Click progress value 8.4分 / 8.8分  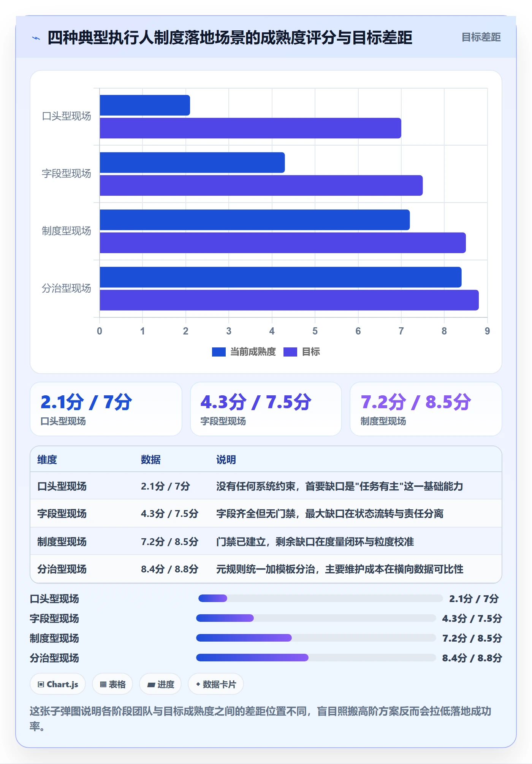(x=472, y=658)
